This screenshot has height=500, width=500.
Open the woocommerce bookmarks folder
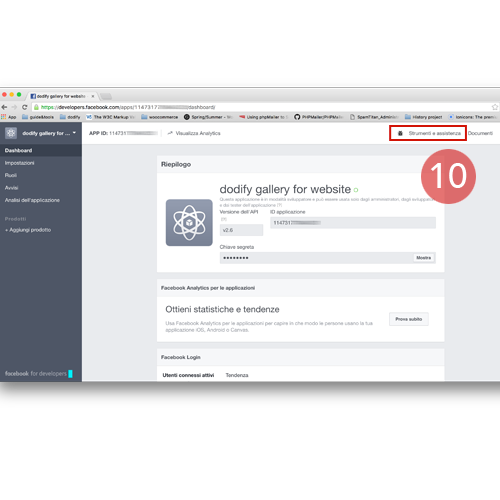[159, 117]
